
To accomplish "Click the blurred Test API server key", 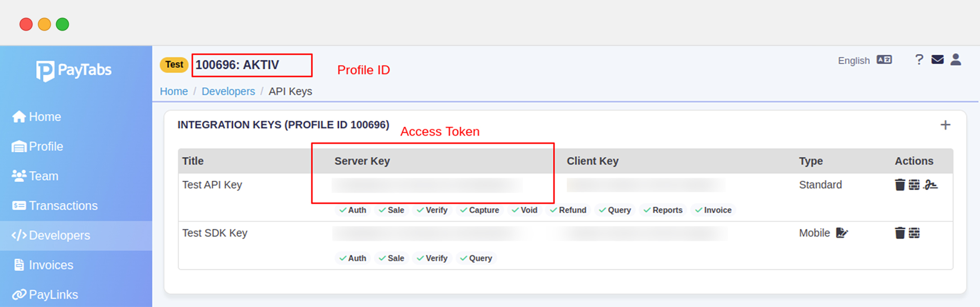I will 427,185.
